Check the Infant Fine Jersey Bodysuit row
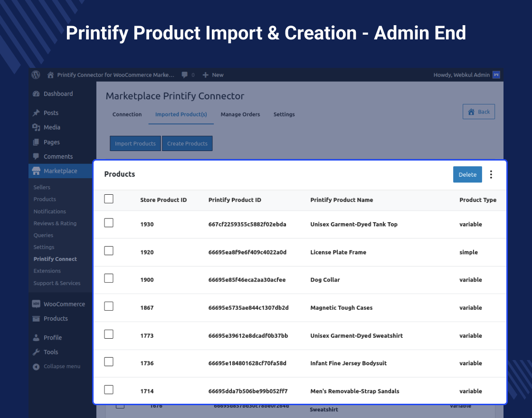 point(109,361)
